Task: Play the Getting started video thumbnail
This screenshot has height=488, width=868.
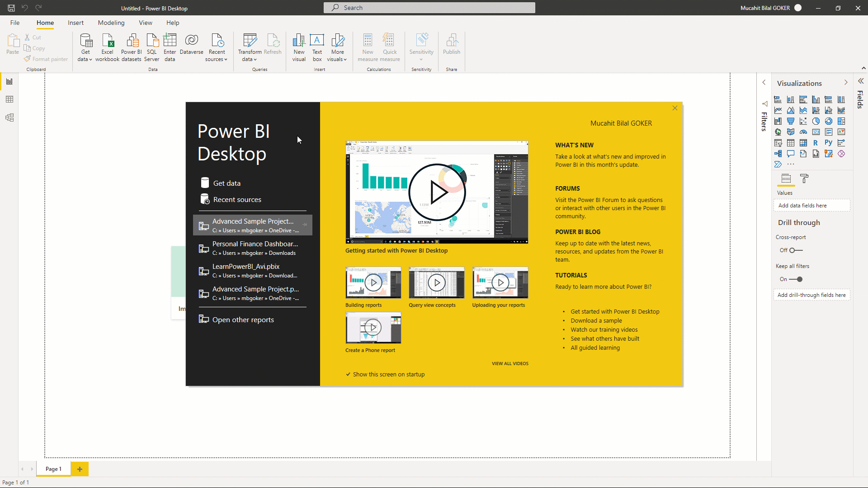Action: (437, 192)
